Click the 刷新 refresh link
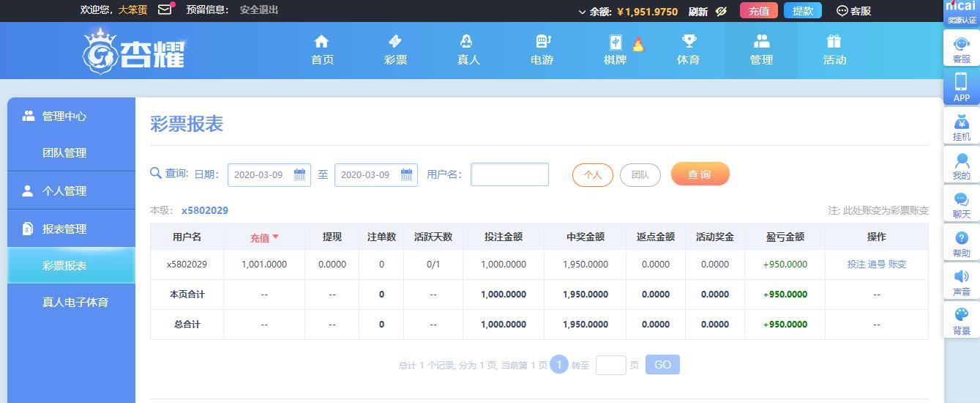Image resolution: width=980 pixels, height=403 pixels. pos(698,11)
